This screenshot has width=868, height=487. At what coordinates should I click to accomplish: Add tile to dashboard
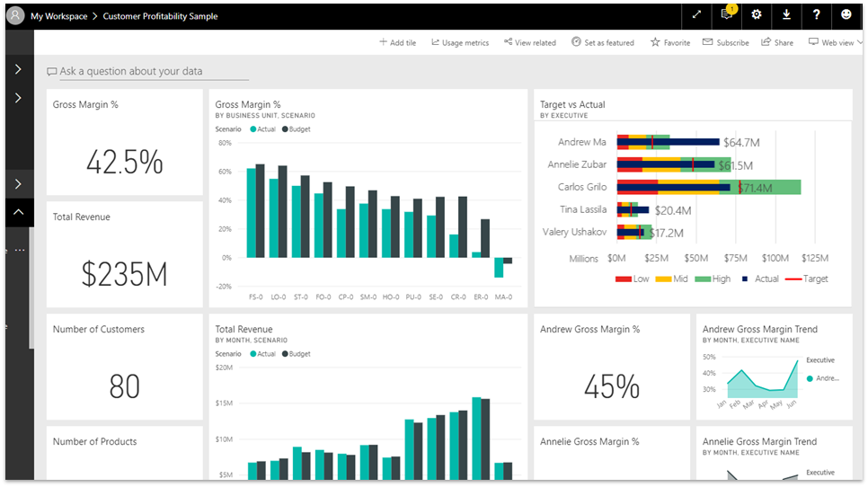click(397, 42)
